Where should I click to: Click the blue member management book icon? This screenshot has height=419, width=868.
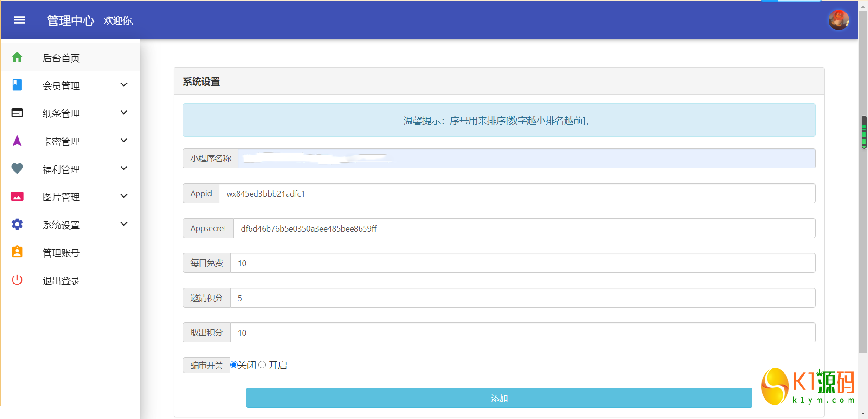pos(17,85)
